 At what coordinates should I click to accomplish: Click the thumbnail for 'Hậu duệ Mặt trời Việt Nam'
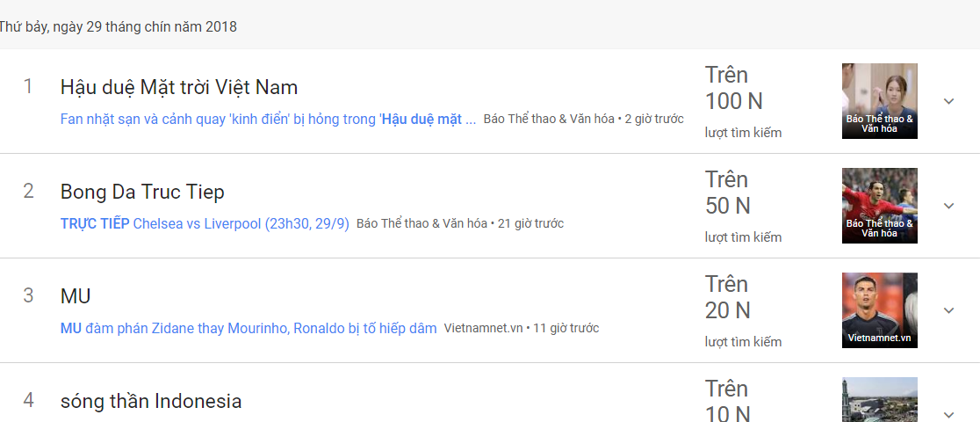coord(879,100)
